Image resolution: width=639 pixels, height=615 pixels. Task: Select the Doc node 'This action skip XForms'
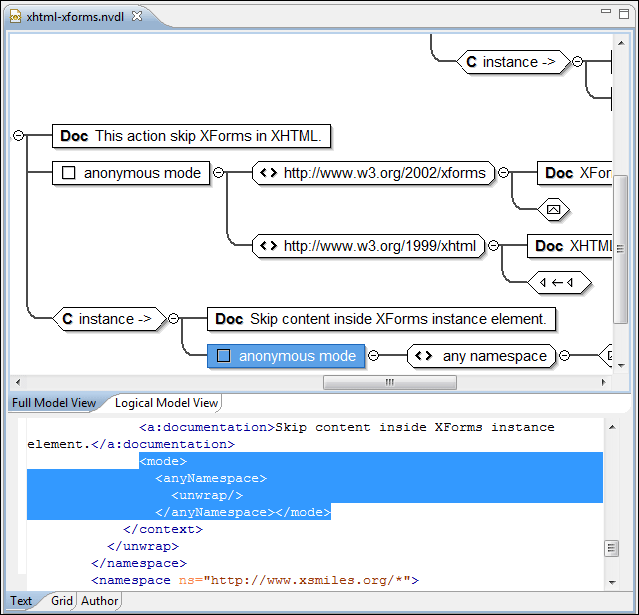tap(192, 136)
